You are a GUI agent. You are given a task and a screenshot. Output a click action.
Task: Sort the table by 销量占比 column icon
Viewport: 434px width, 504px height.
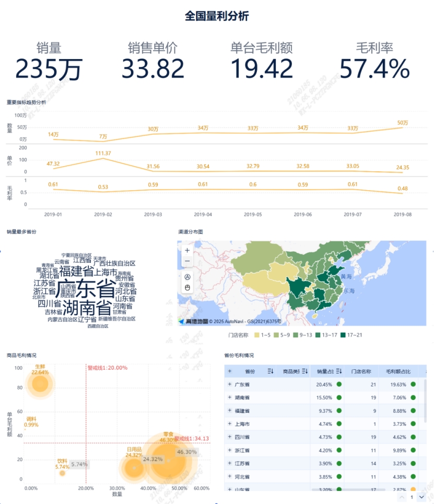coord(339,371)
